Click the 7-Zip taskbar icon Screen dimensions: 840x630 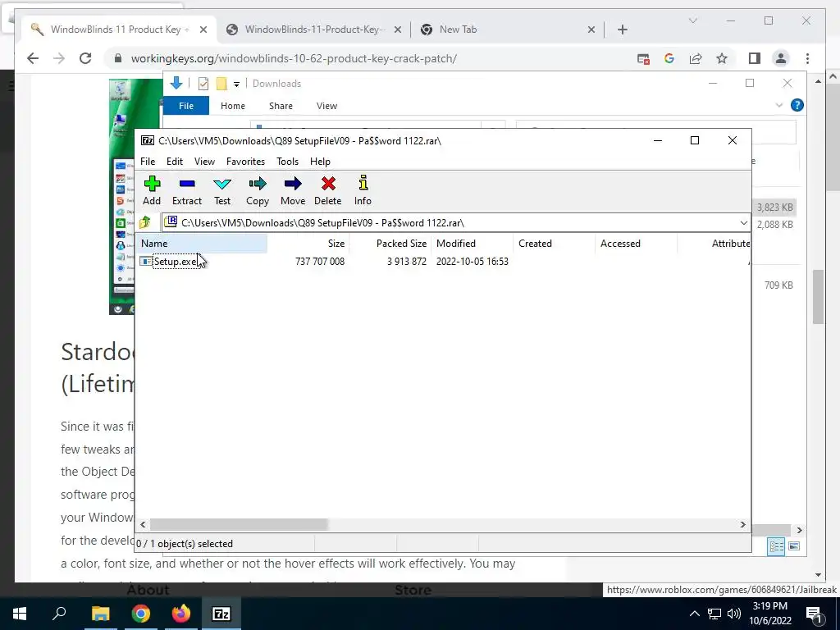(221, 614)
